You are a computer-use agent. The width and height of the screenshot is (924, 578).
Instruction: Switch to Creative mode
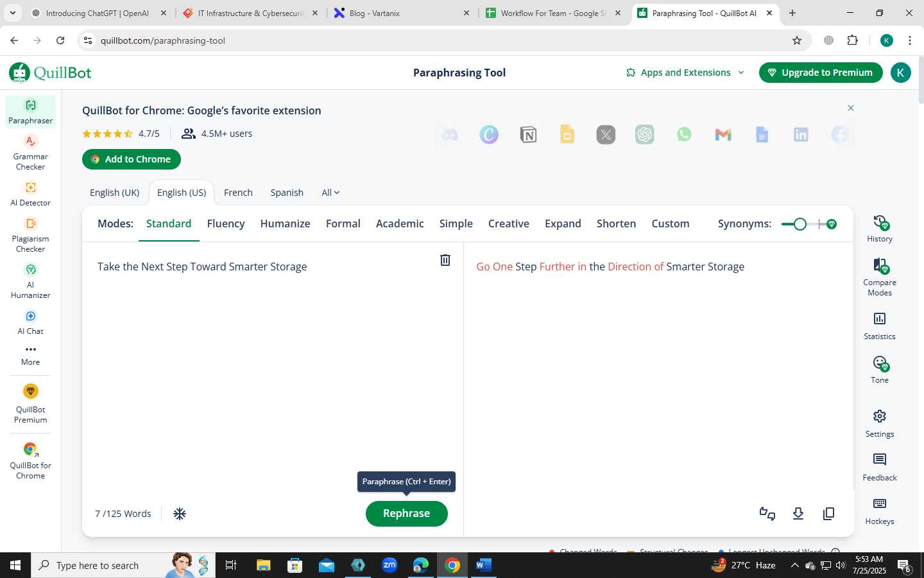click(x=509, y=223)
